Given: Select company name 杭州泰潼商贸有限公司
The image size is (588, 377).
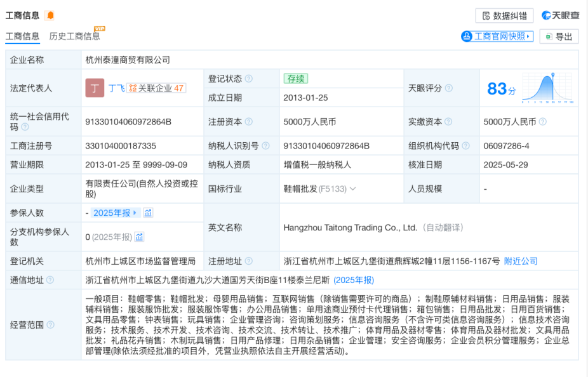Looking at the screenshot, I should pyautogui.click(x=128, y=60).
